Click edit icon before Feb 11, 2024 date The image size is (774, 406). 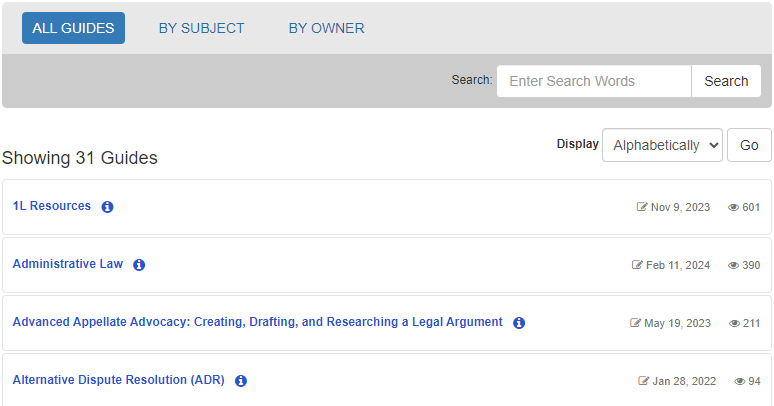(x=637, y=266)
